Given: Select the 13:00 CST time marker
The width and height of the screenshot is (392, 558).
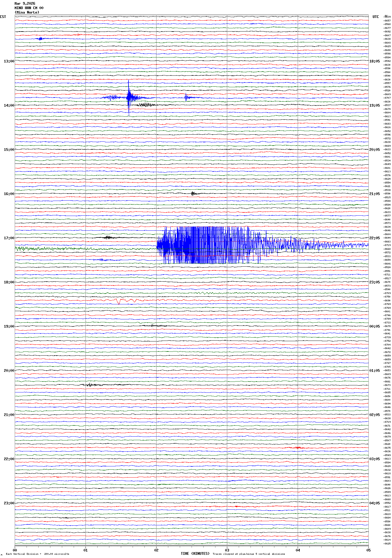Looking at the screenshot, I should coord(9,61).
